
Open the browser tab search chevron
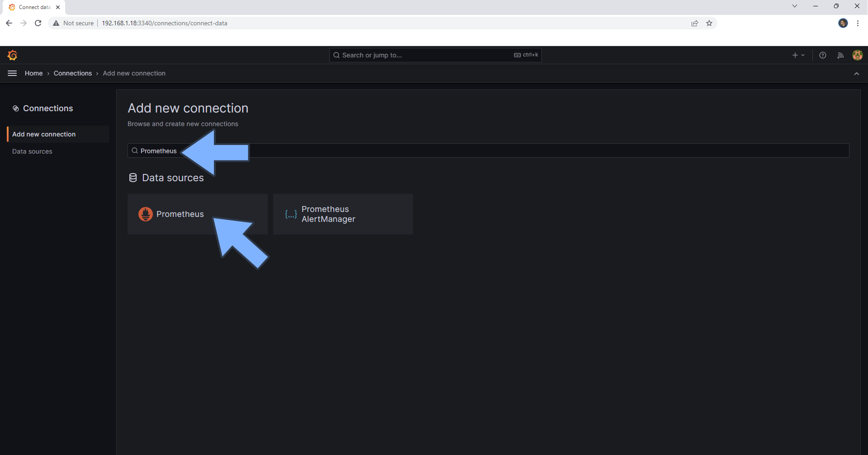pos(795,6)
